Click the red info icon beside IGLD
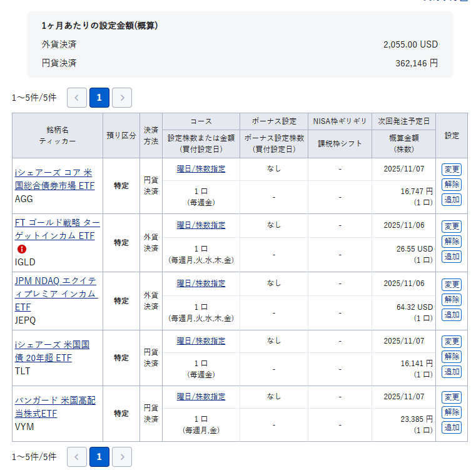476x470 pixels. tap(22, 249)
